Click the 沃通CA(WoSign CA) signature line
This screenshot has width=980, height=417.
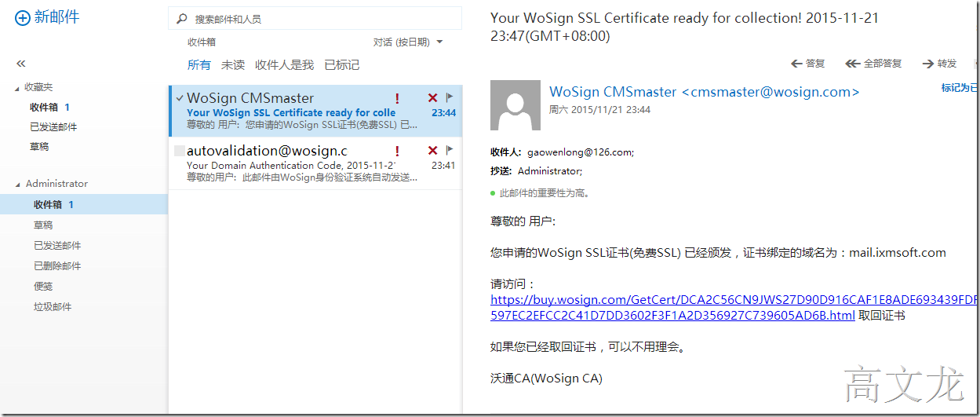pyautogui.click(x=546, y=379)
